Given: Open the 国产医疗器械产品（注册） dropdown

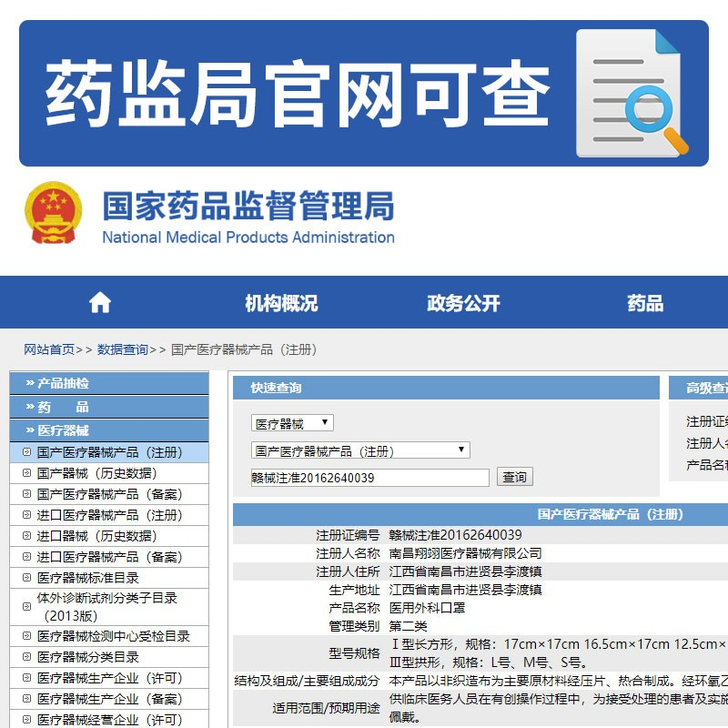Looking at the screenshot, I should pos(359,450).
